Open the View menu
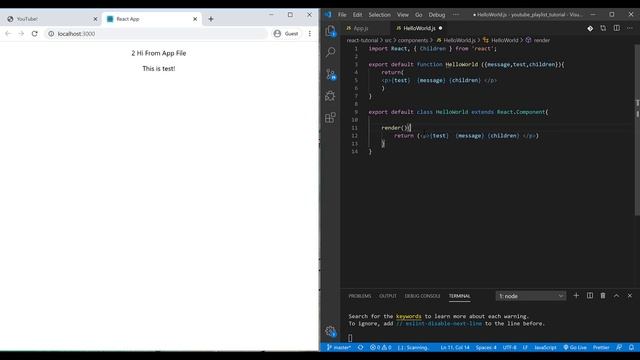The image size is (640, 360). (403, 15)
